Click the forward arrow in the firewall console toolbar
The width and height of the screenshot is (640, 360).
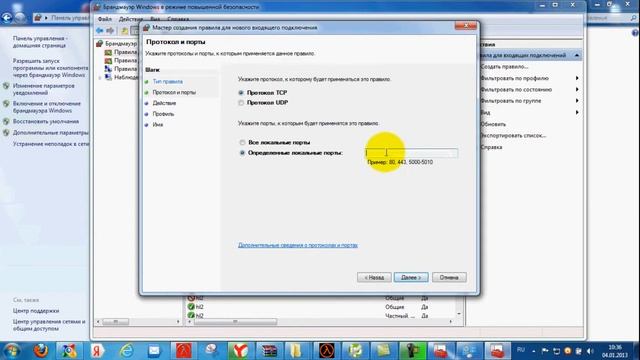click(110, 31)
